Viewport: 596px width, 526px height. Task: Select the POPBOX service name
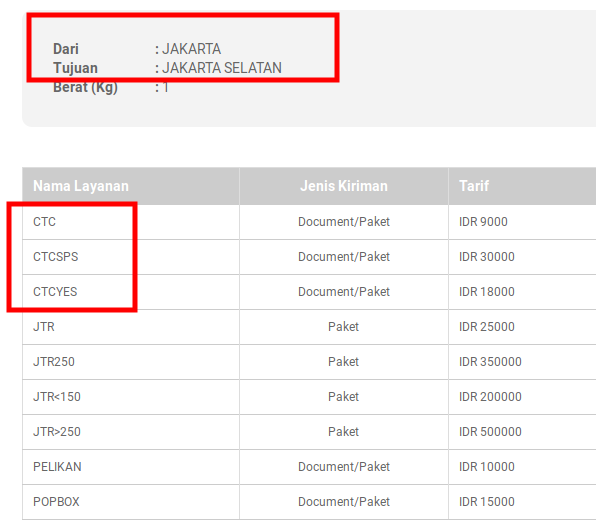click(56, 502)
